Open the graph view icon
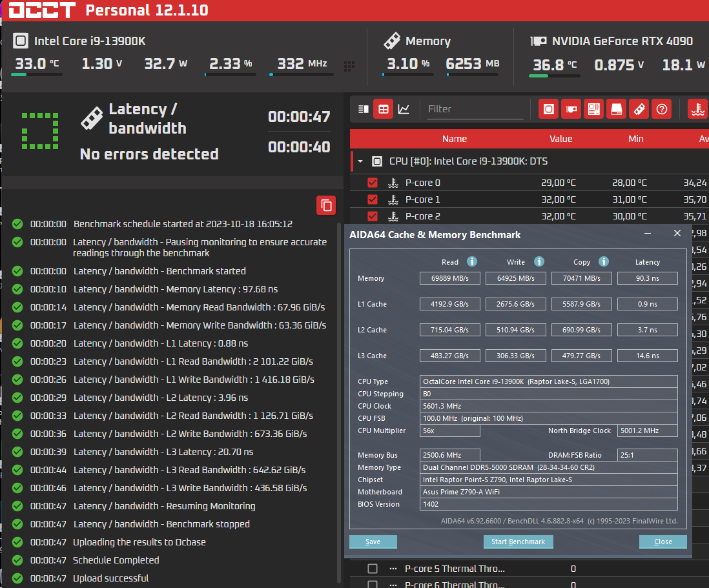Image resolution: width=709 pixels, height=588 pixels. click(x=404, y=109)
